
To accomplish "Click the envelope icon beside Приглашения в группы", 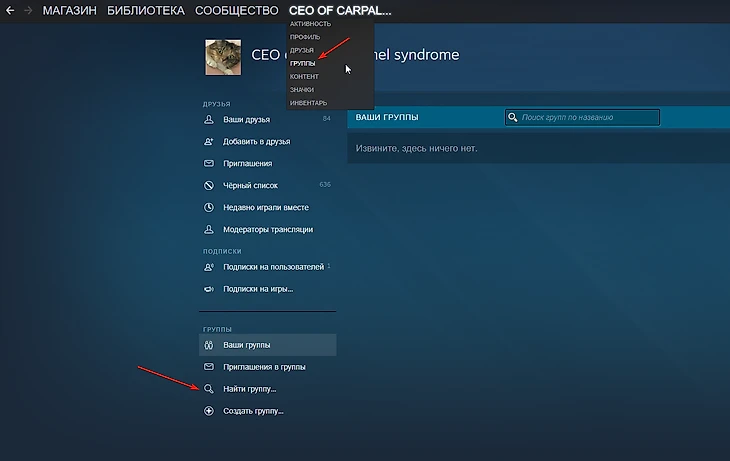I will coord(209,367).
